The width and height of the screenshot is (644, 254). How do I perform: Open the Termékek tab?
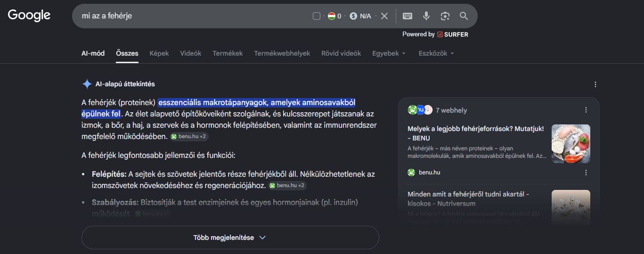tap(228, 53)
